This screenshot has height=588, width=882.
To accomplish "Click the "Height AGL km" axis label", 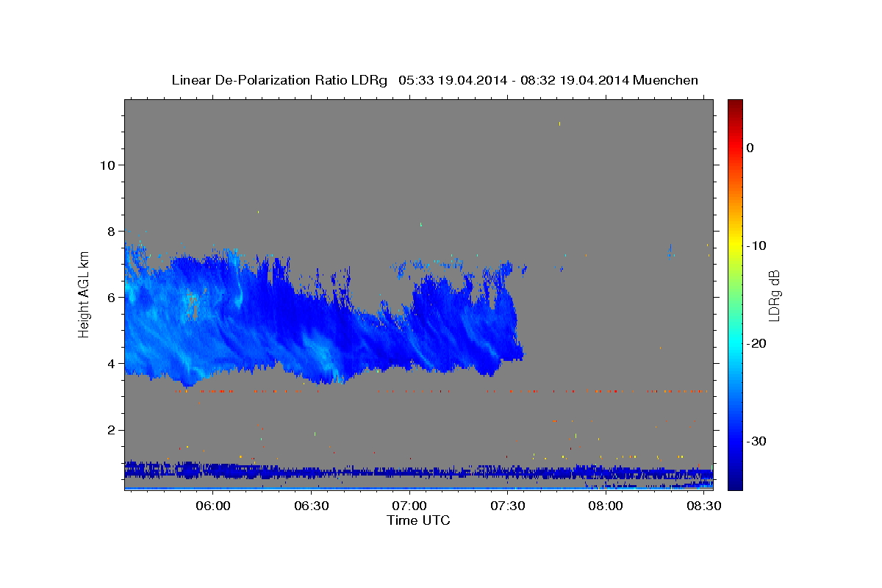I will (x=84, y=295).
